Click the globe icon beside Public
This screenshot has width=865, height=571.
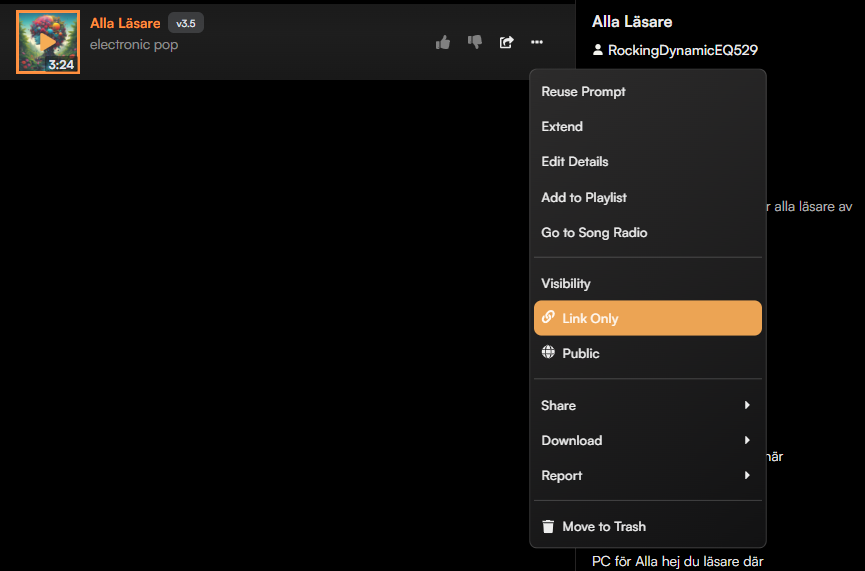click(x=548, y=353)
